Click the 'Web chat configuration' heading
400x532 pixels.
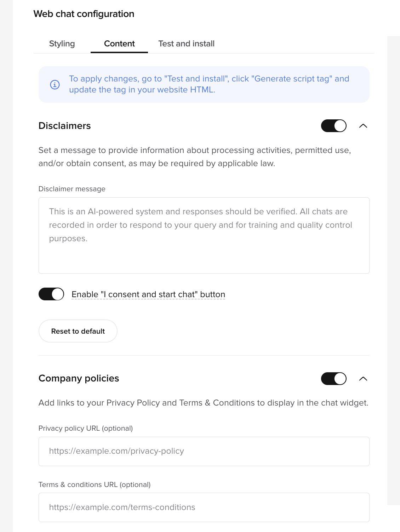pos(84,14)
